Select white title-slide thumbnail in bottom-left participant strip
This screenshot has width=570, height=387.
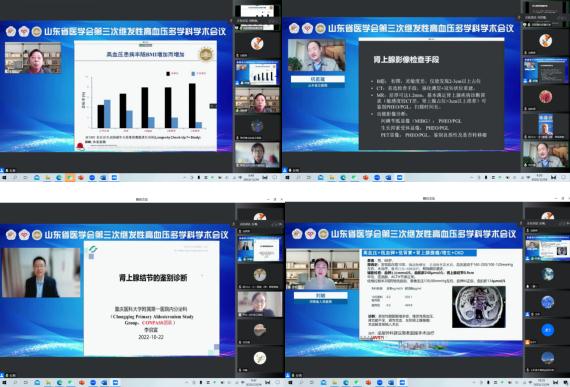pos(260,249)
